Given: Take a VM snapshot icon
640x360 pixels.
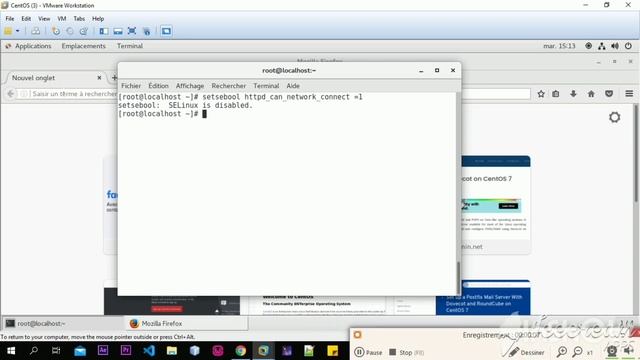Looking at the screenshot, I should (x=56, y=31).
